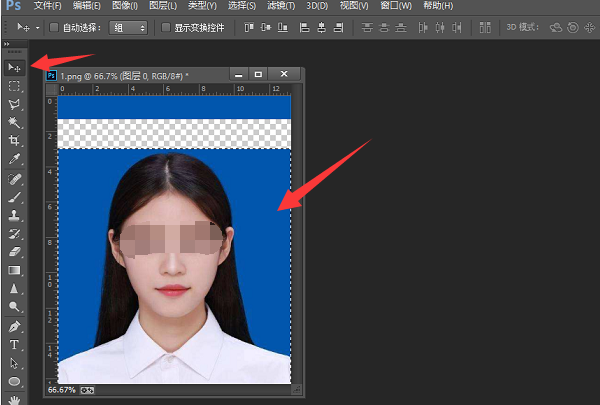Select the Eyedropper tool
Viewport: 600px width, 405px height.
(15, 159)
